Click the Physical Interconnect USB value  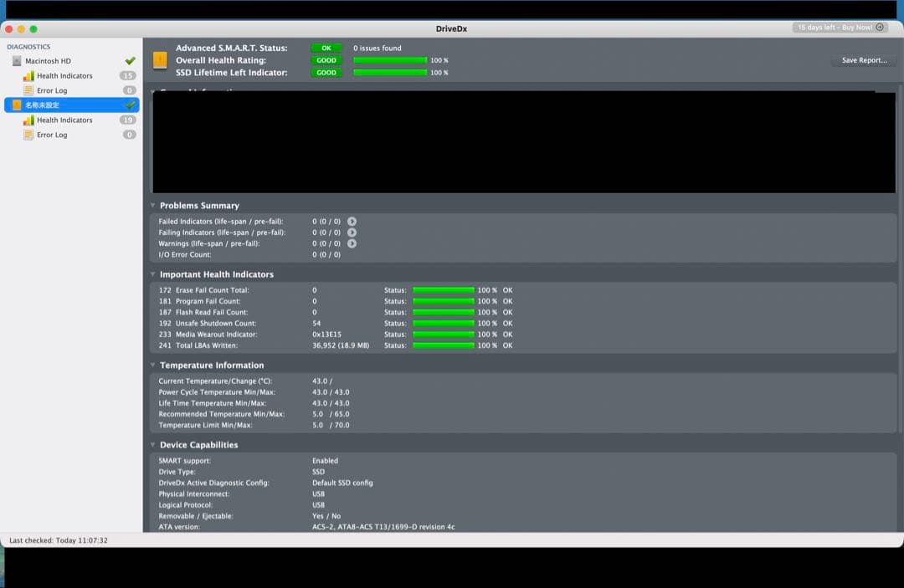[x=318, y=494]
